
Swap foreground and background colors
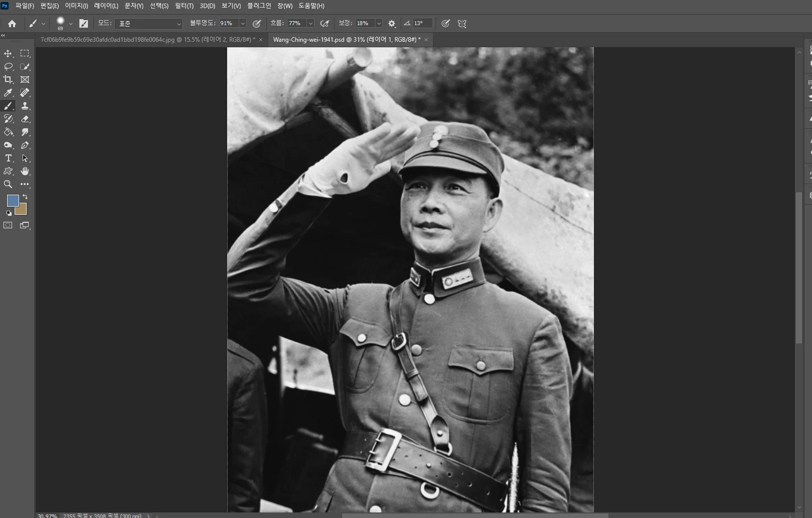[25, 197]
